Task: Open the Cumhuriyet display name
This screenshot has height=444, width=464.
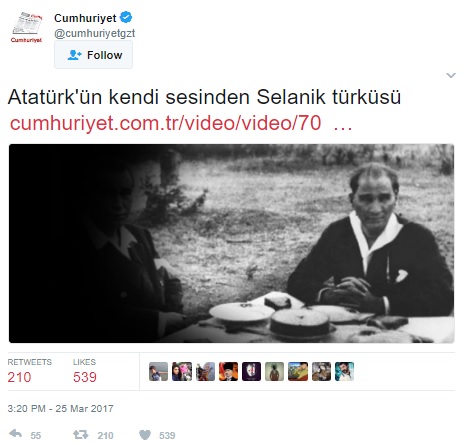Action: pyautogui.click(x=85, y=18)
